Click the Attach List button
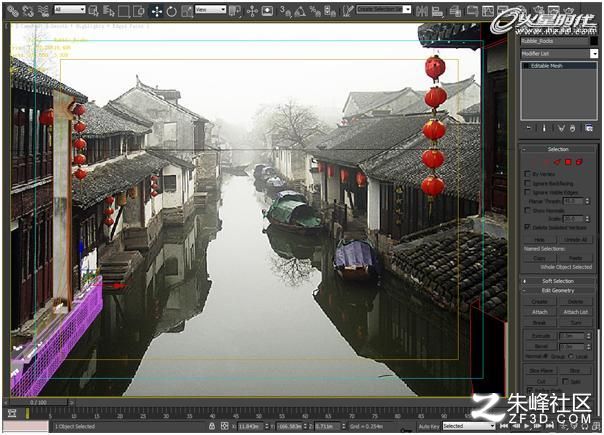The width and height of the screenshot is (604, 435). tap(575, 312)
